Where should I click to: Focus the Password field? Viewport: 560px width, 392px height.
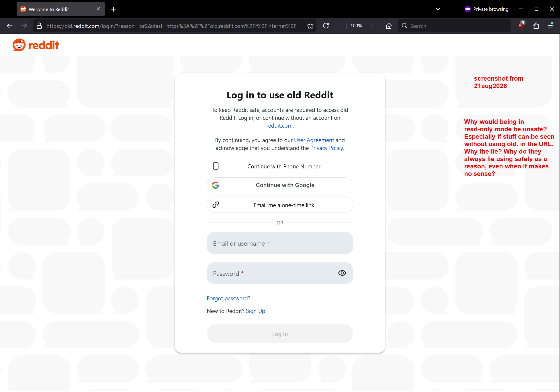coord(280,273)
